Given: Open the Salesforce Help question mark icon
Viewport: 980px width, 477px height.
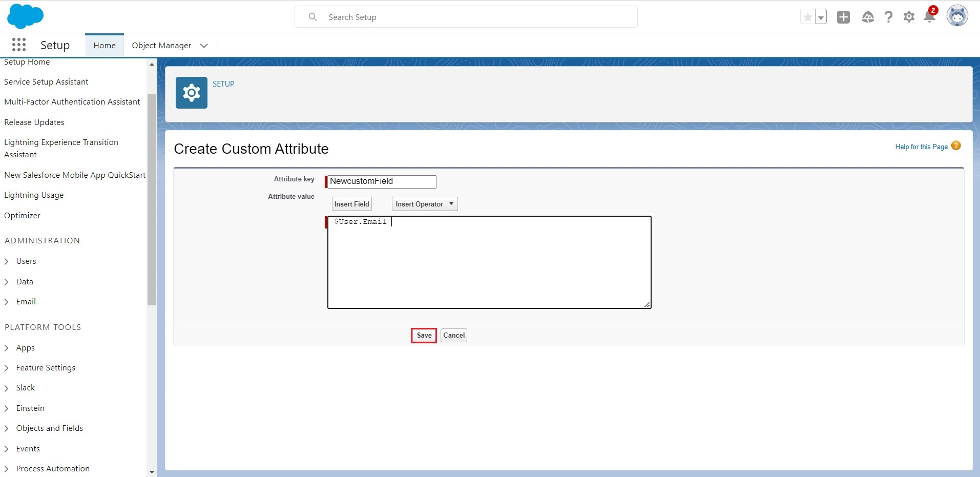Looking at the screenshot, I should [x=889, y=16].
